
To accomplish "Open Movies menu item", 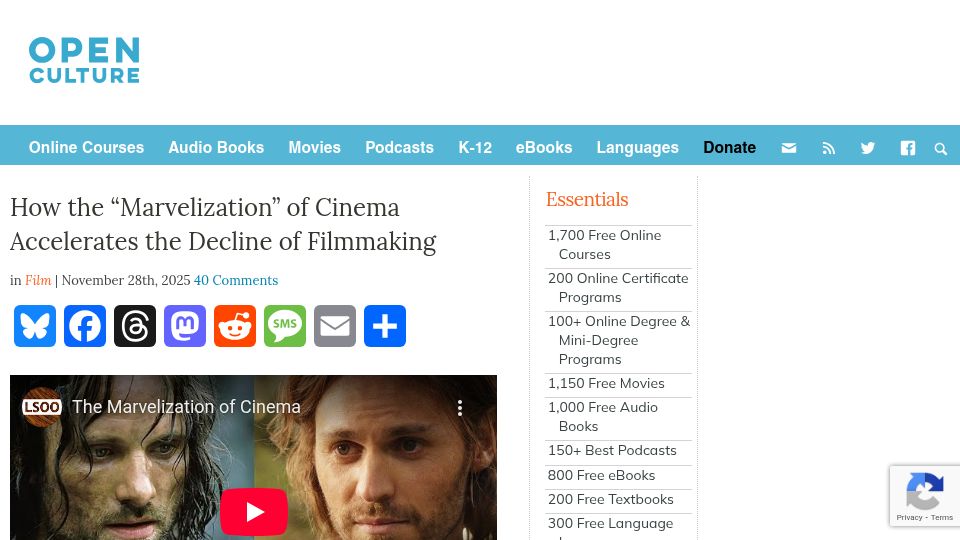I will pyautogui.click(x=314, y=148).
